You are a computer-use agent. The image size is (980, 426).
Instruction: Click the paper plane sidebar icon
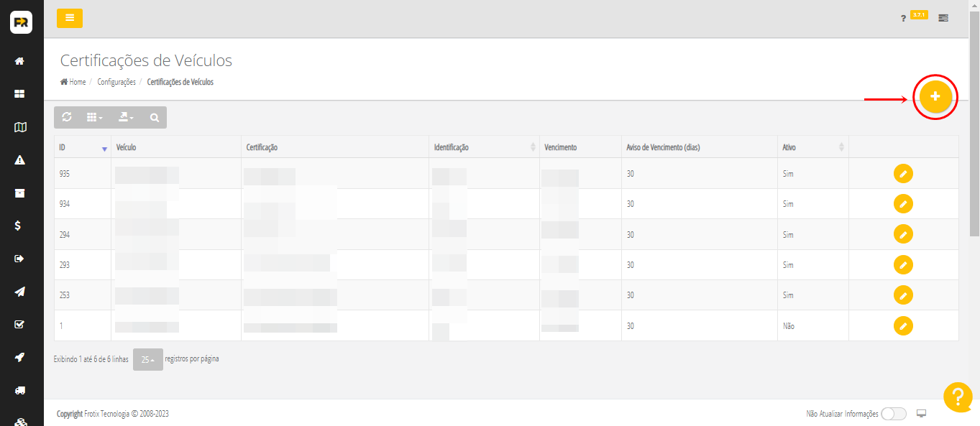(x=20, y=292)
